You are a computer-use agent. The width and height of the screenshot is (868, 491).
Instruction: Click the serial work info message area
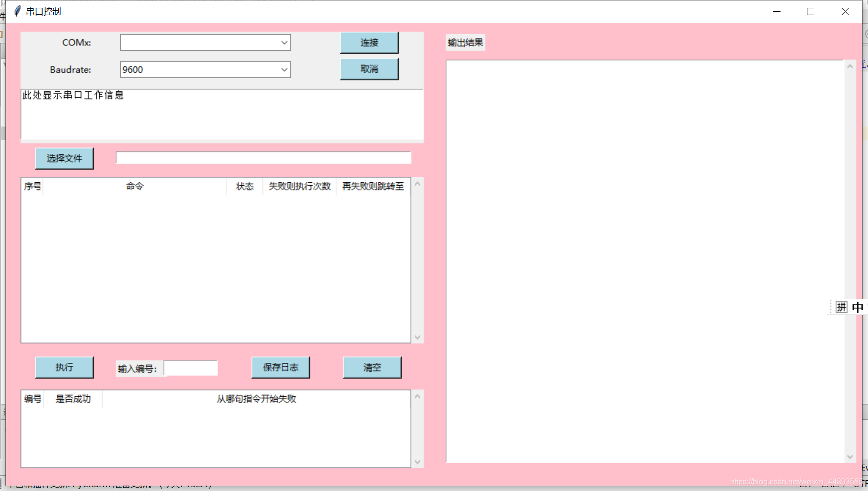[x=222, y=115]
